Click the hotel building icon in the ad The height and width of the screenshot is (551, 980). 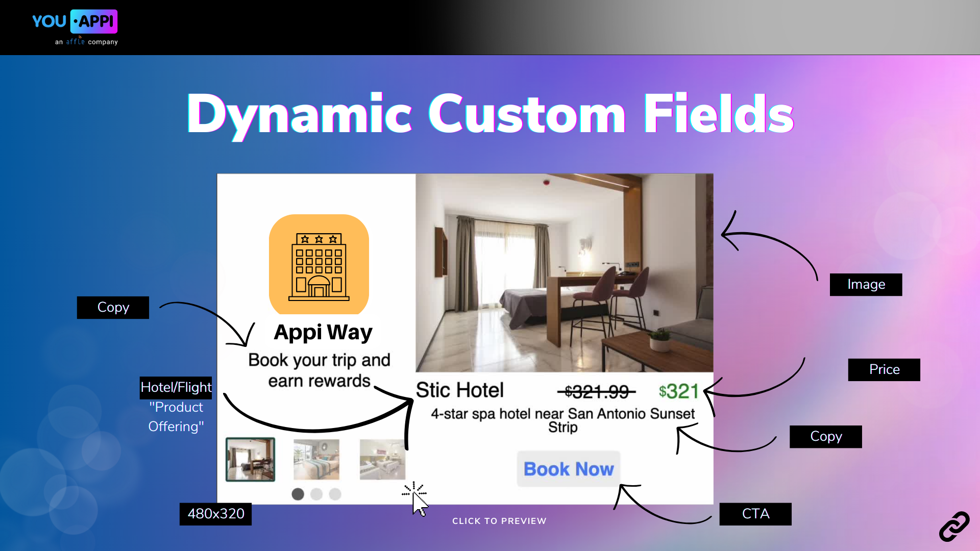point(319,264)
